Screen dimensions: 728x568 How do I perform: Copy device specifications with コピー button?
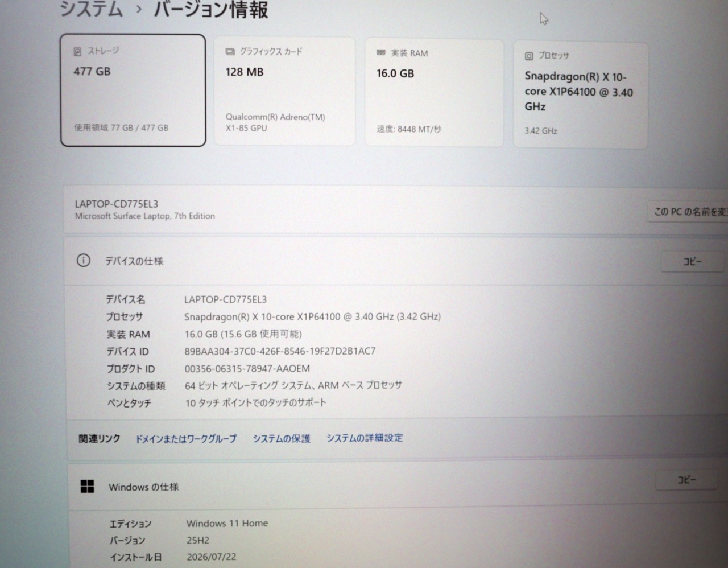(x=692, y=262)
